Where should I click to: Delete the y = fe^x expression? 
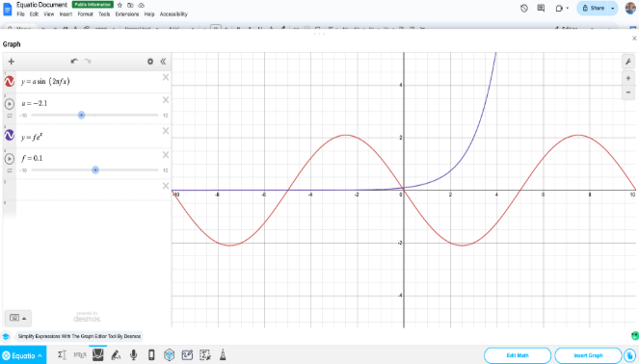166,131
